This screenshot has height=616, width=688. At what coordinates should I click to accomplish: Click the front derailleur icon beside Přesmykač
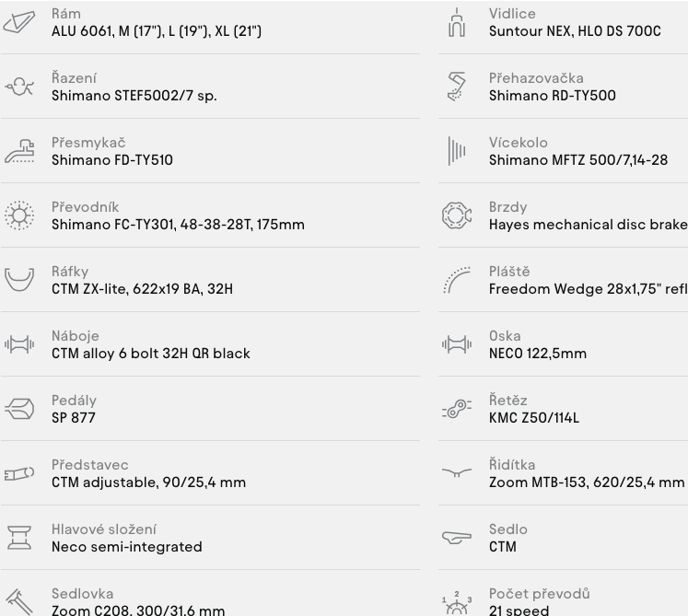(19, 151)
